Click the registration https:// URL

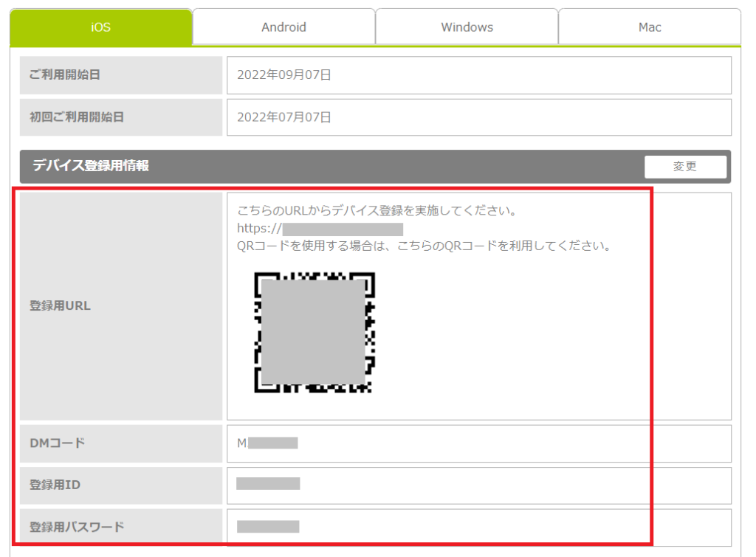320,229
